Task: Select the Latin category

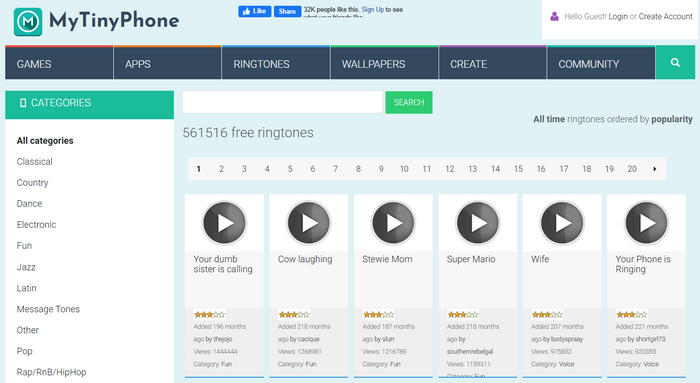Action: 26,288
